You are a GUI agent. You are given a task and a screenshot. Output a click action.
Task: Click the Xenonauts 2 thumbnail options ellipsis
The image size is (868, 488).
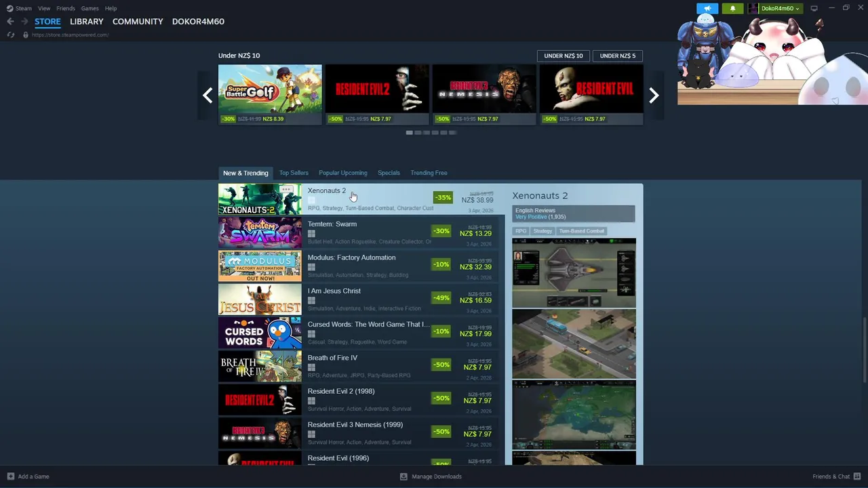click(286, 190)
